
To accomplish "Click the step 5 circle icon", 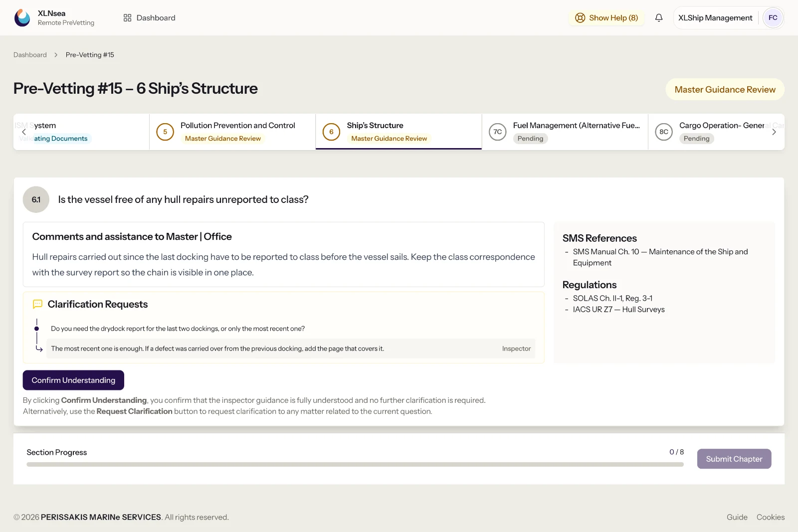I will pos(165,132).
